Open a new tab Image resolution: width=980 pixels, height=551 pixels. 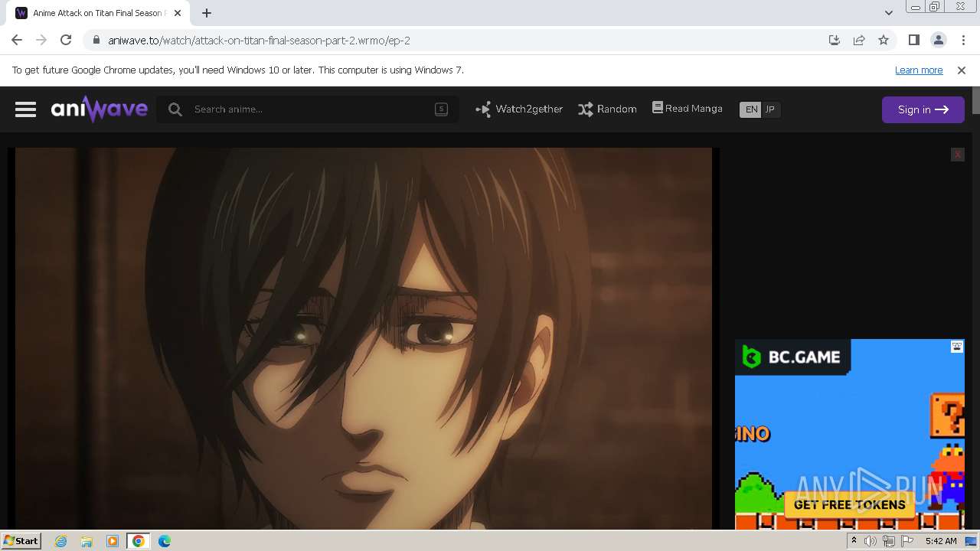207,13
